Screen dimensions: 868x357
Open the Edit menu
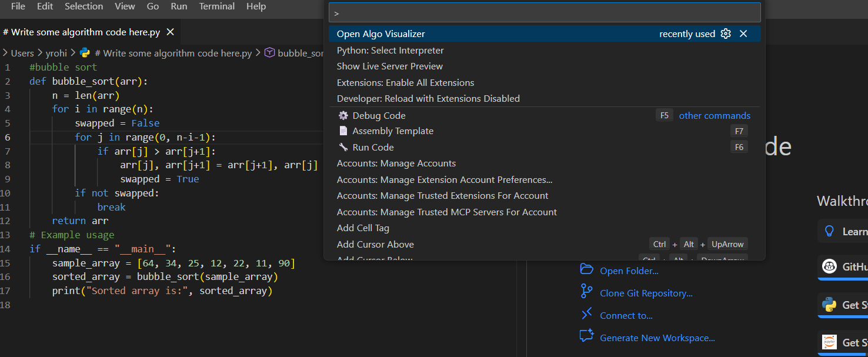click(45, 6)
